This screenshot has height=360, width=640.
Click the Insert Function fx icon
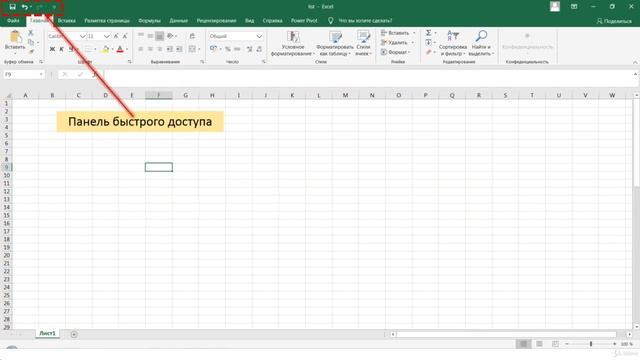click(x=95, y=74)
